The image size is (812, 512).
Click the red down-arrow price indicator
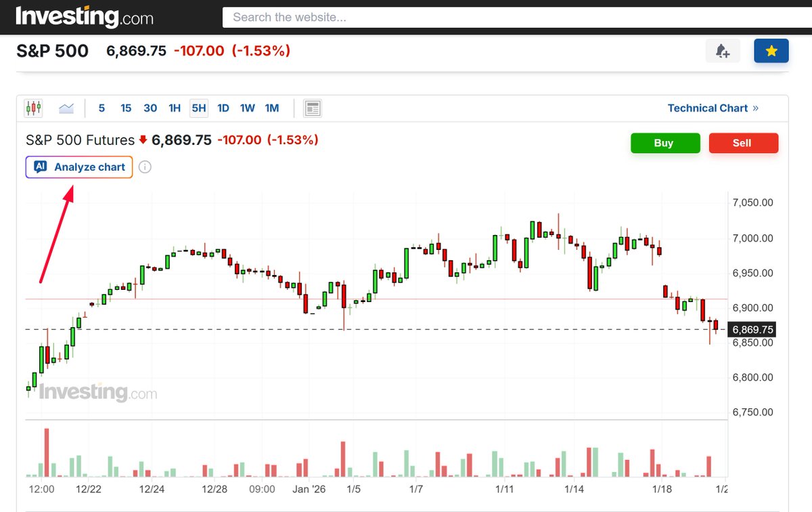pyautogui.click(x=142, y=140)
